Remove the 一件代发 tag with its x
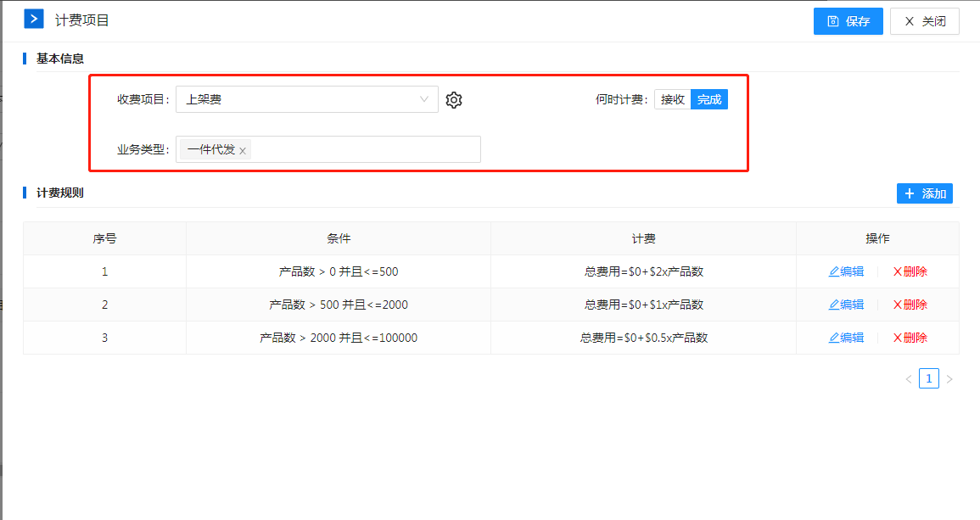This screenshot has width=980, height=520. [x=243, y=151]
